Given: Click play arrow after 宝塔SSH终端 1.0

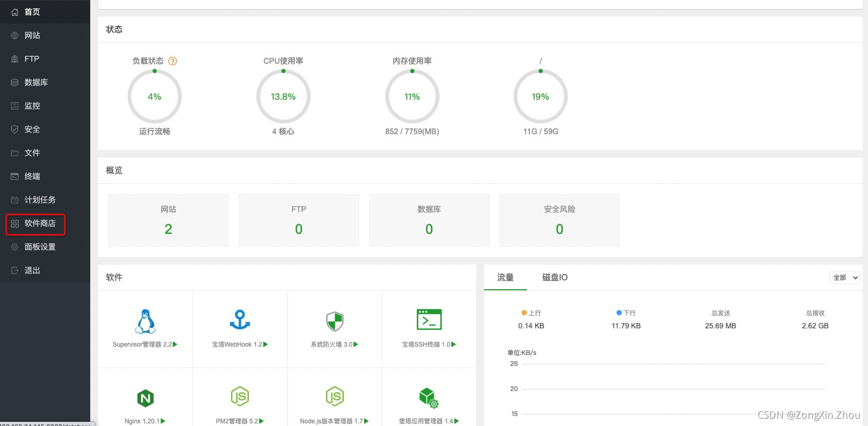Looking at the screenshot, I should click(x=453, y=344).
